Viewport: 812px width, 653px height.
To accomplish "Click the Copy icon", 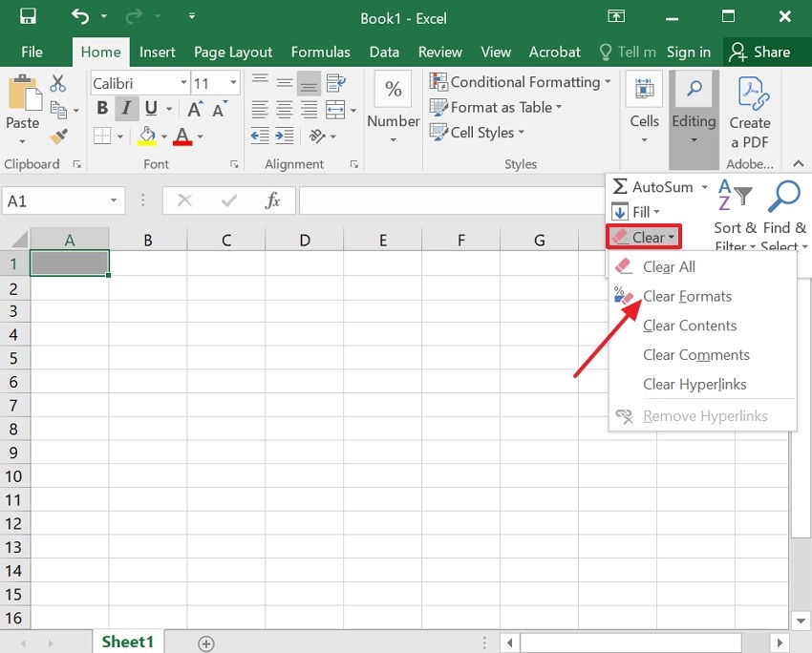I will coord(58,111).
